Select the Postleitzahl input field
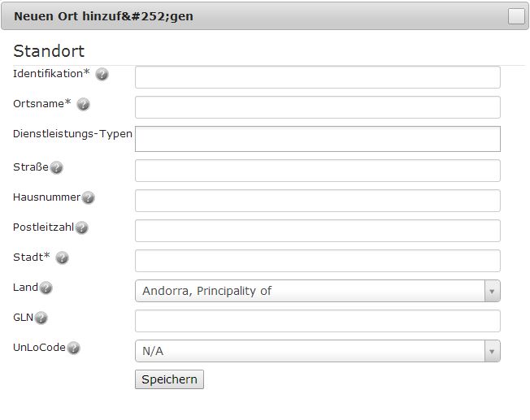This screenshot has width=530, height=420. coord(317,231)
